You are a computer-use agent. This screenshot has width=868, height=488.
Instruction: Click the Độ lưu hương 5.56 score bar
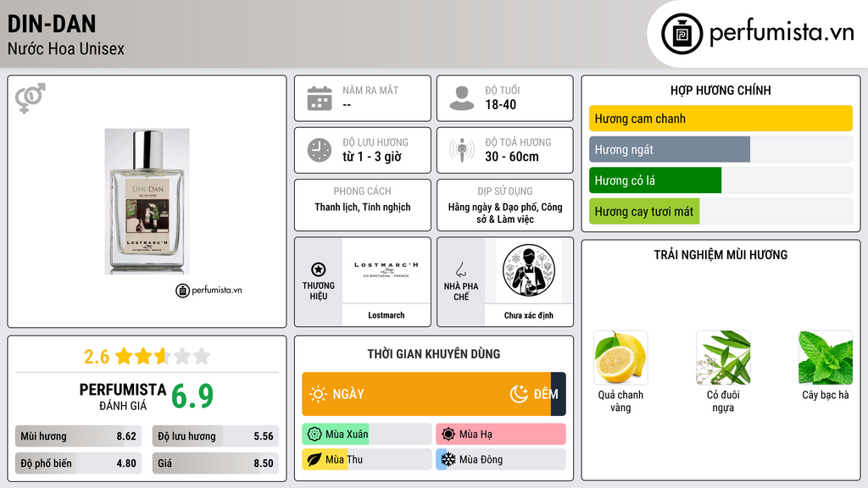click(x=215, y=436)
